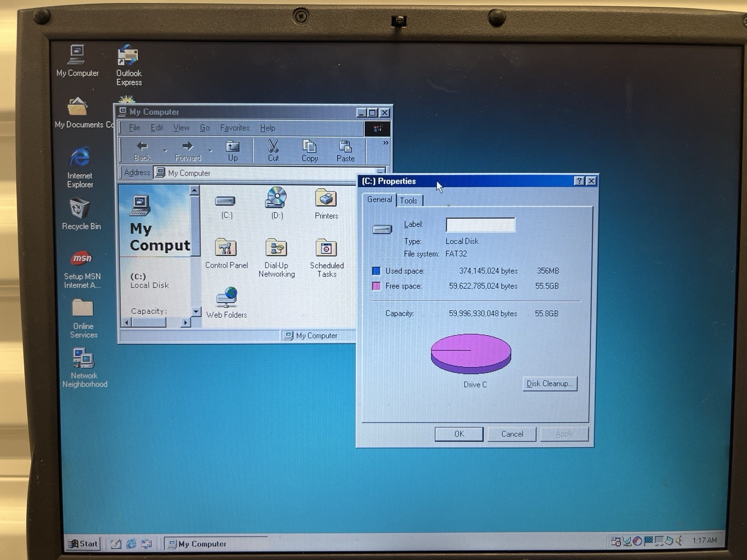Image resolution: width=747 pixels, height=560 pixels.
Task: Select the My Documents desktop icon
Action: [x=78, y=112]
